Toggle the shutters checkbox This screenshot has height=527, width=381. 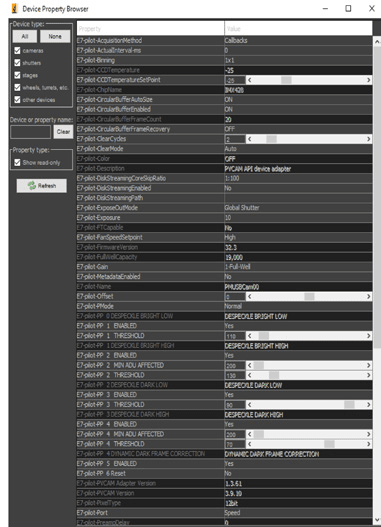(x=17, y=63)
